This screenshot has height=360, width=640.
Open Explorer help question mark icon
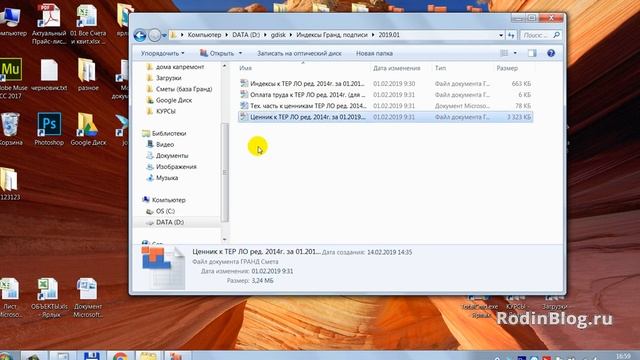[551, 53]
